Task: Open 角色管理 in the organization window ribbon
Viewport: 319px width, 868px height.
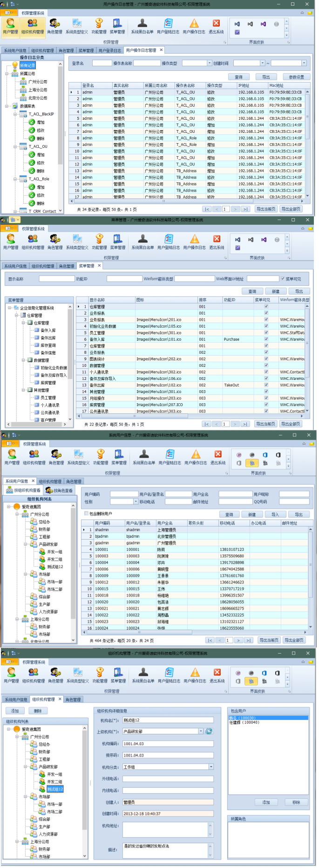Action: (x=55, y=676)
